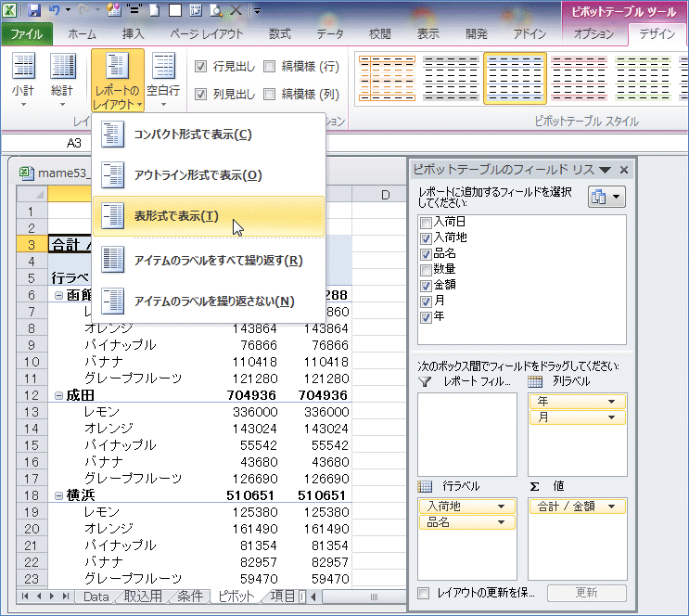
Task: Open the 年 field dropdown in column labels
Action: (611, 401)
